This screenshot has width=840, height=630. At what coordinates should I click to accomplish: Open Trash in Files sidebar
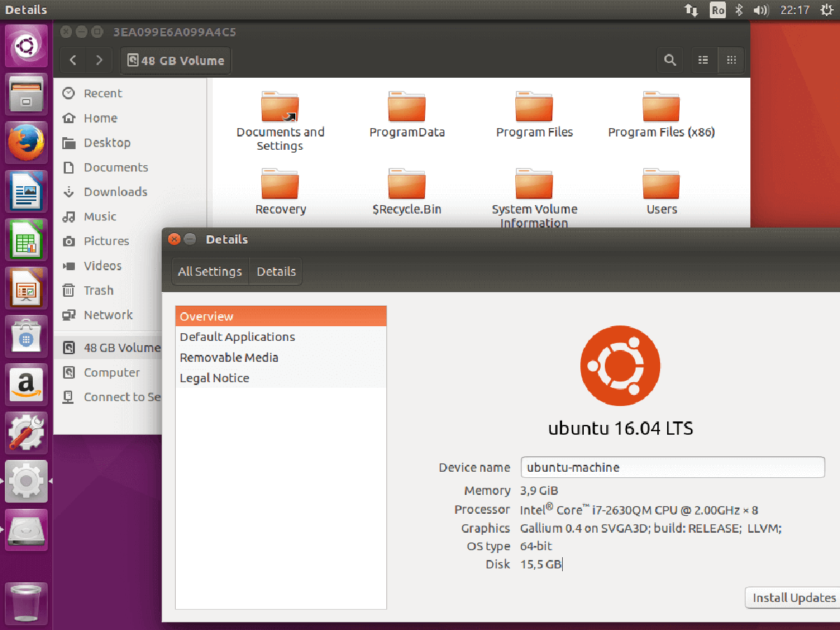(x=99, y=290)
